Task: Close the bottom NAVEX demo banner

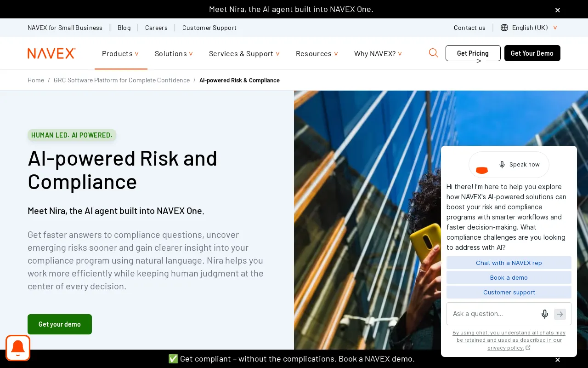Action: click(x=558, y=360)
